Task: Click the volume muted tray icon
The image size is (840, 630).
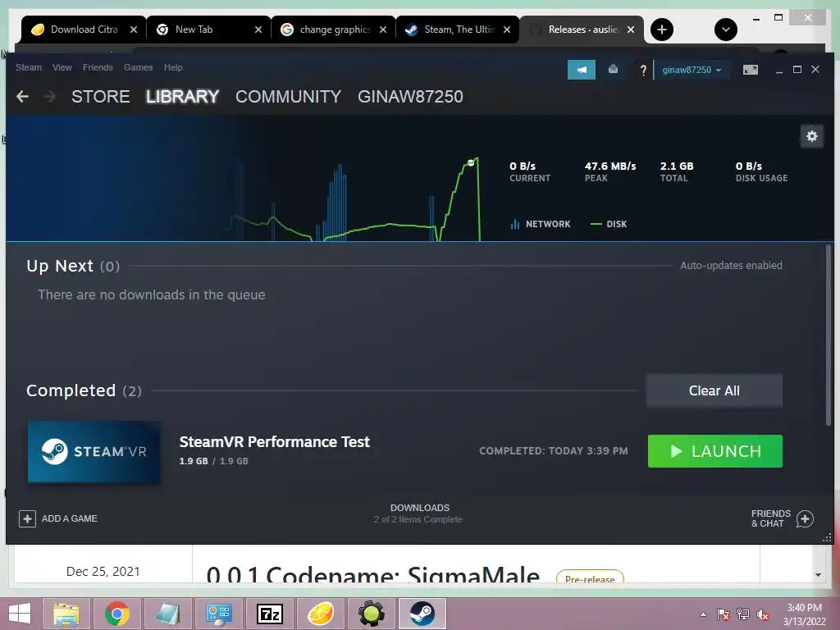Action: 762,614
